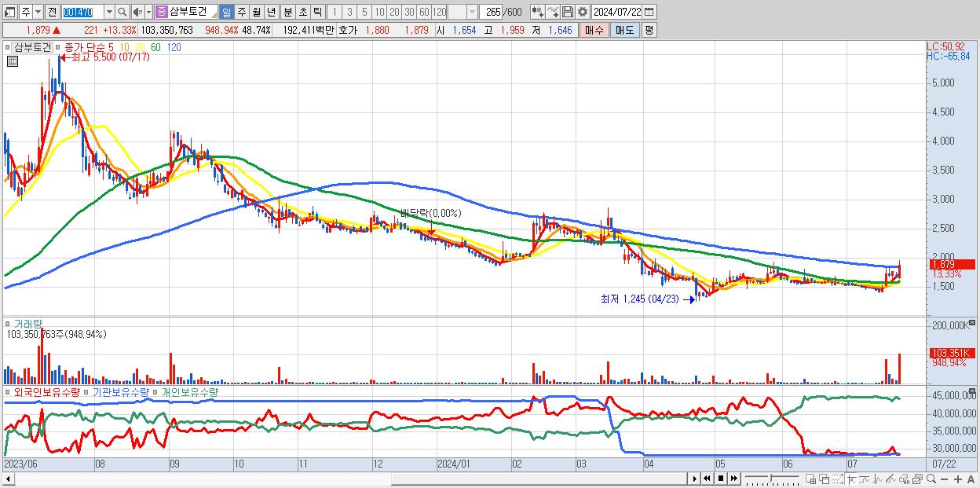Screen dimensions: 980x488
Task: Select the 주 weekly period button
Action: (x=240, y=13)
